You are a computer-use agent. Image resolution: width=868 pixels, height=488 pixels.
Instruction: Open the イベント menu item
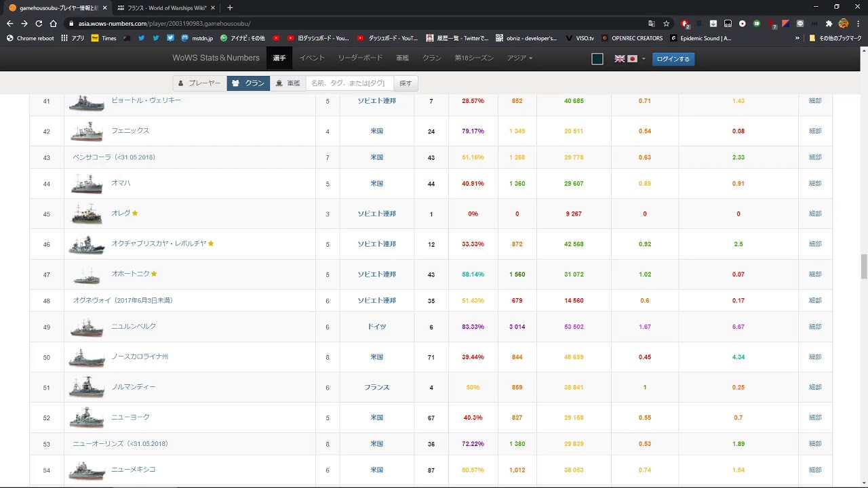click(x=312, y=58)
